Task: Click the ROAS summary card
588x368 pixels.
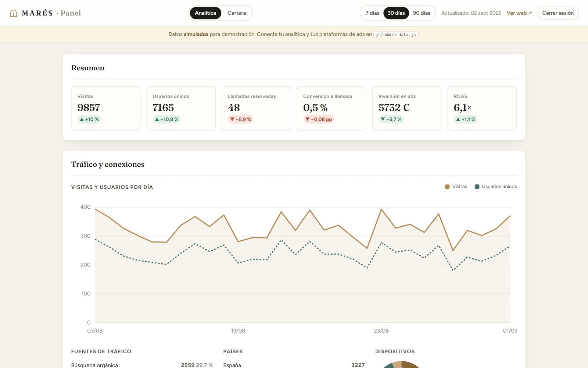Action: (482, 108)
